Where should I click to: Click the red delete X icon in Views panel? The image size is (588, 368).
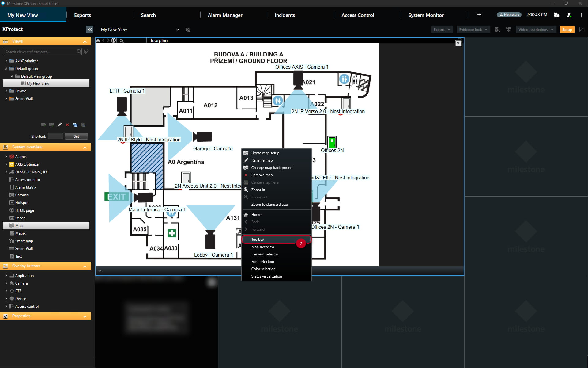[67, 125]
